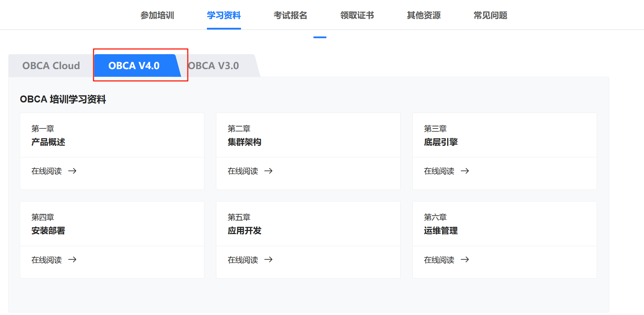
Task: Click the 第二章 label
Action: point(239,129)
